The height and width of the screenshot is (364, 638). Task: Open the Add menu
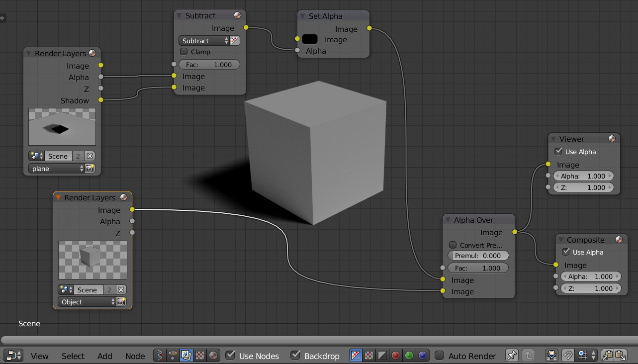click(x=104, y=356)
